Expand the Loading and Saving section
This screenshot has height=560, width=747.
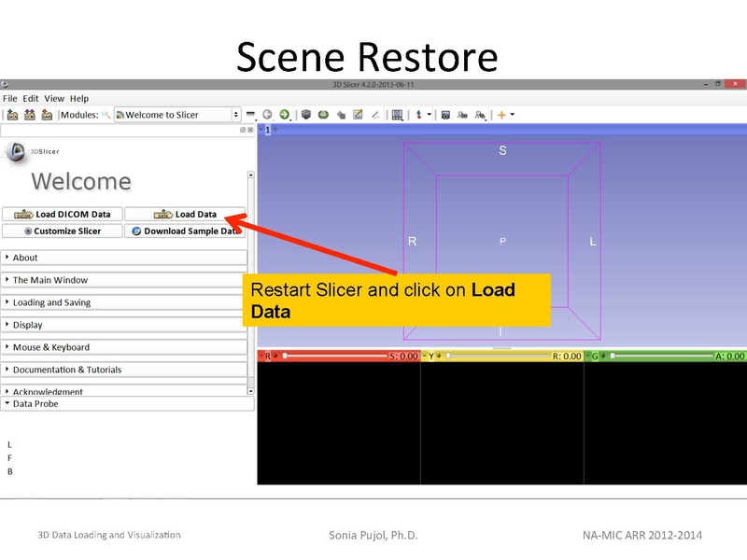click(x=124, y=302)
